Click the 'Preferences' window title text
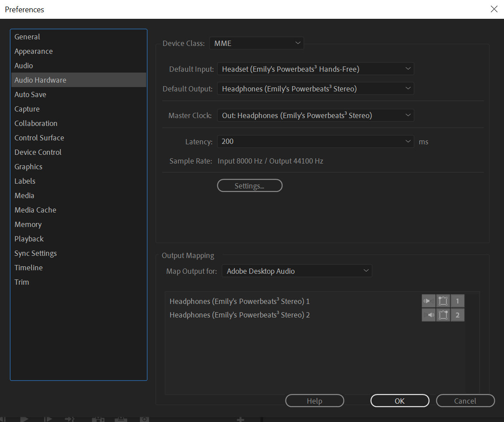The height and width of the screenshot is (422, 504). coord(24,9)
